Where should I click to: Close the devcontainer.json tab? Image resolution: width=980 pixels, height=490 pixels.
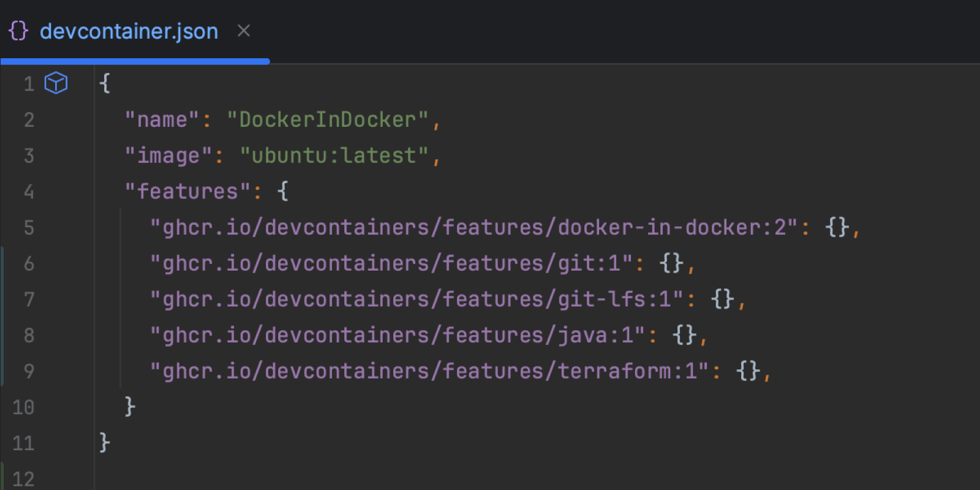(244, 31)
